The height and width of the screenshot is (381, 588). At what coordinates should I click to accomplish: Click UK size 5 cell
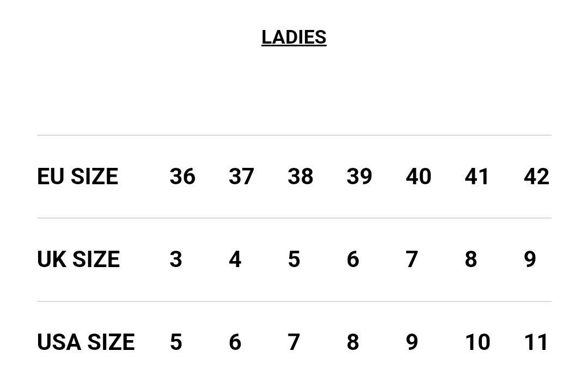(x=294, y=259)
